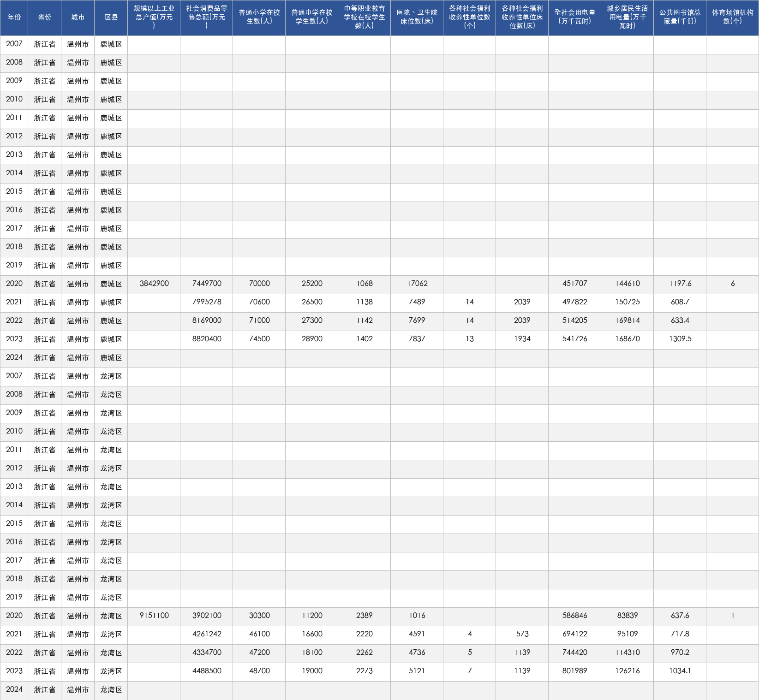Select the 区县 column header
759x700 pixels.
tap(111, 18)
